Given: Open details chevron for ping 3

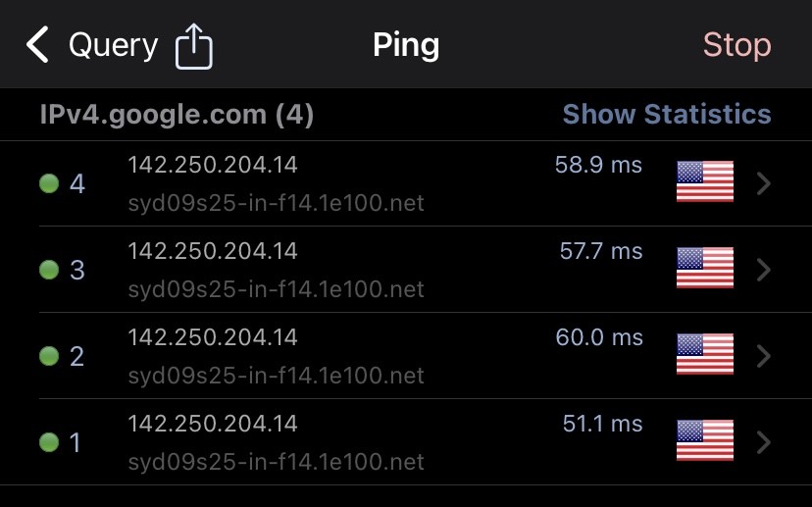Looking at the screenshot, I should (765, 270).
